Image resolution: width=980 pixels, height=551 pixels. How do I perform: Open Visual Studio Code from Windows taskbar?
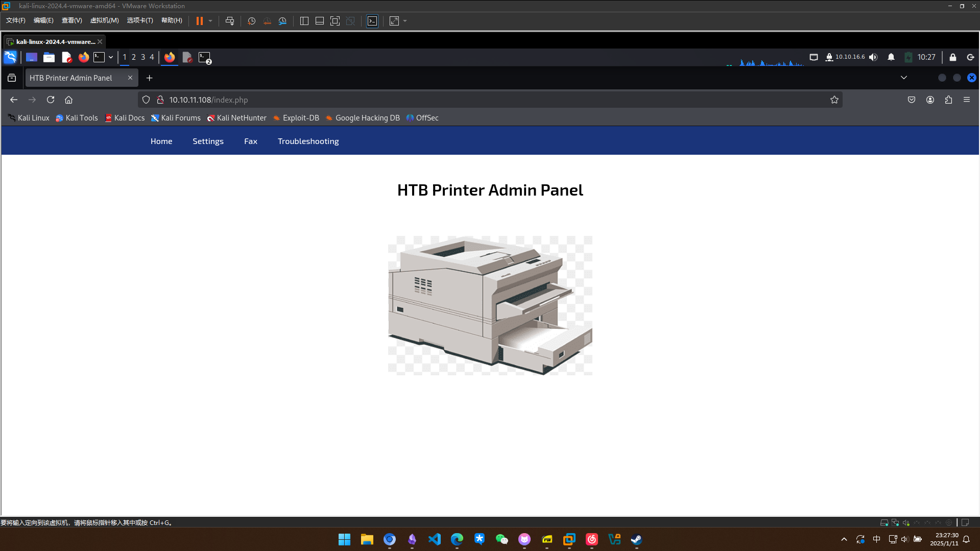tap(434, 539)
